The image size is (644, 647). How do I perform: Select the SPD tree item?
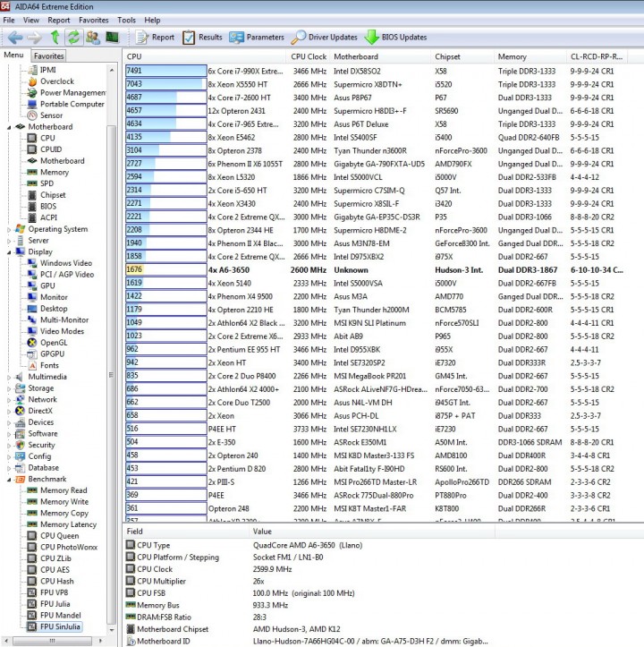point(47,183)
